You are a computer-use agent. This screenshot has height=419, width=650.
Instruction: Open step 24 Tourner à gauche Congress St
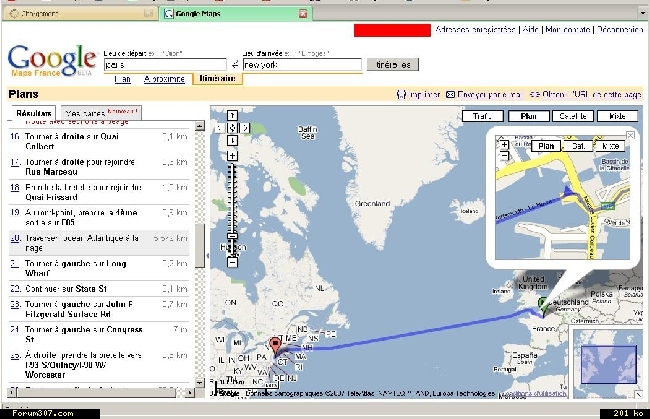click(x=99, y=334)
